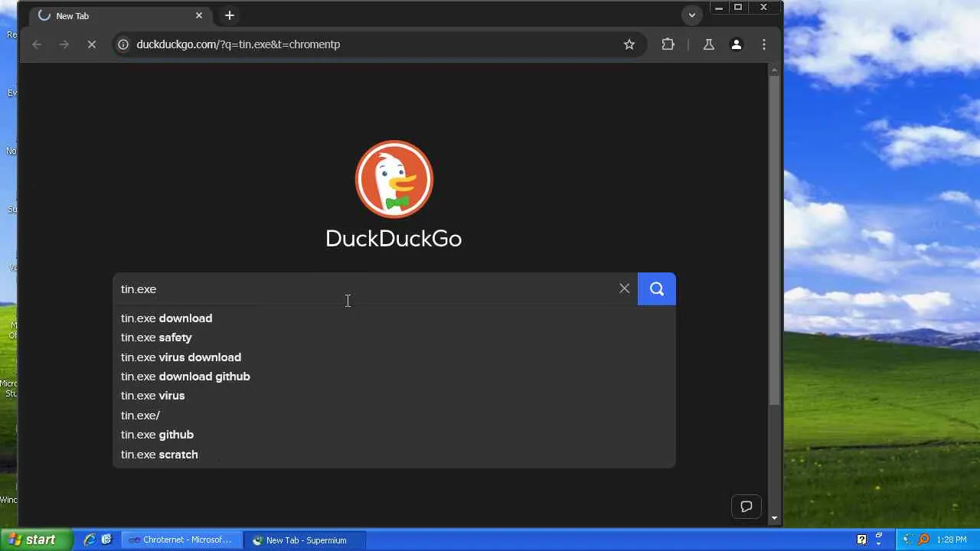The width and height of the screenshot is (980, 551).
Task: Open the experiments flask icon
Action: click(x=709, y=44)
